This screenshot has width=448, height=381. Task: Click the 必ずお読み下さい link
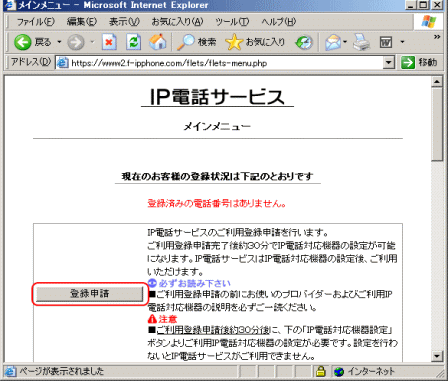(x=194, y=283)
